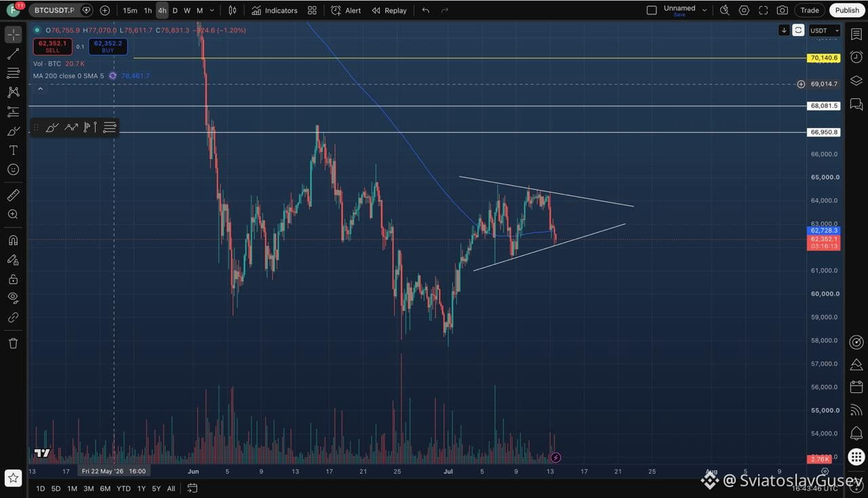Open the user profile avatar menu
Image resolution: width=868 pixels, height=498 pixels.
13,10
